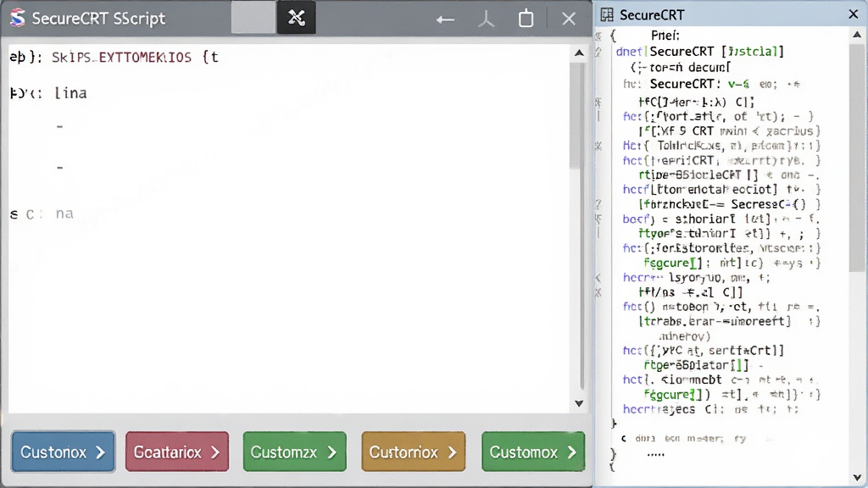Screen dimensions: 868x488
Task: Click the 'Pnei:' text in right panel
Action: 665,36
